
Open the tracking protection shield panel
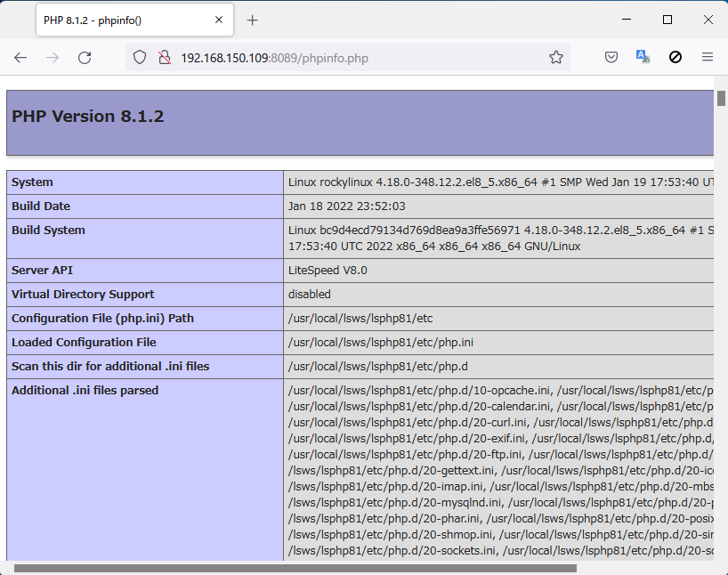(140, 58)
